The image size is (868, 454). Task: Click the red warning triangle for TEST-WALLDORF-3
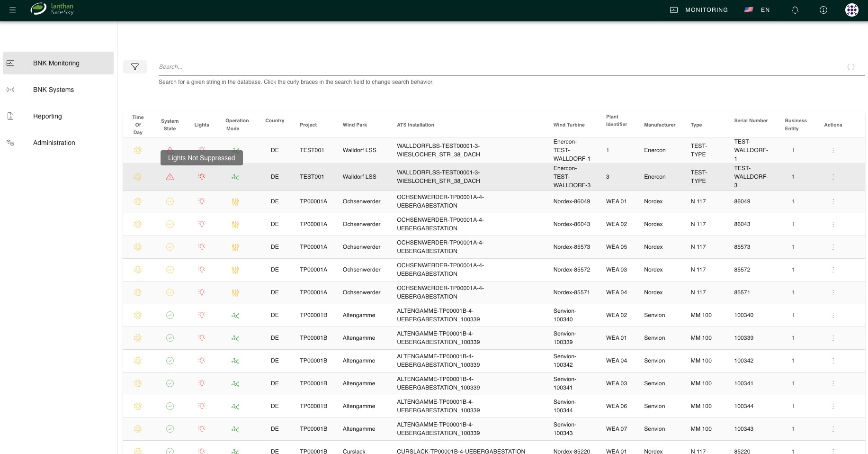[170, 177]
